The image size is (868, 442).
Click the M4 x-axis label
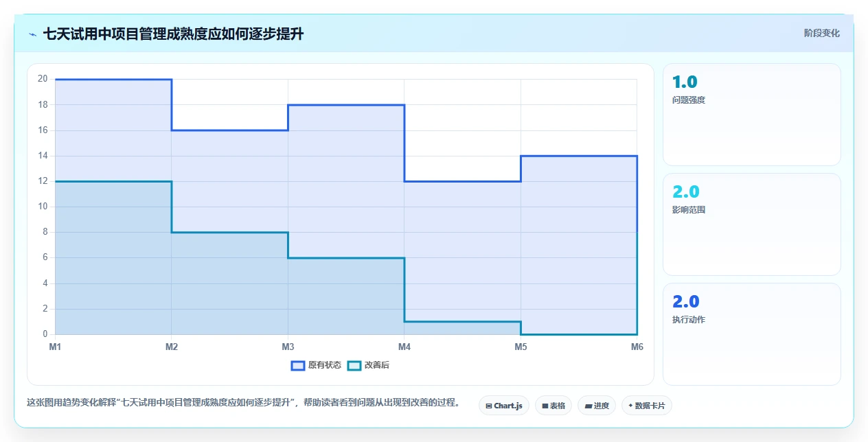[x=404, y=347]
